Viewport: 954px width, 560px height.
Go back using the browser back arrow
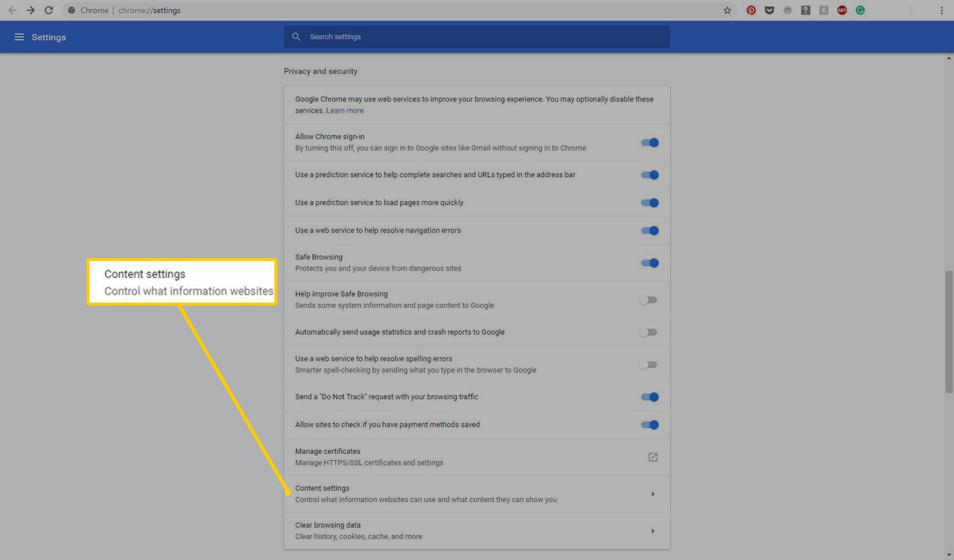pos(12,10)
